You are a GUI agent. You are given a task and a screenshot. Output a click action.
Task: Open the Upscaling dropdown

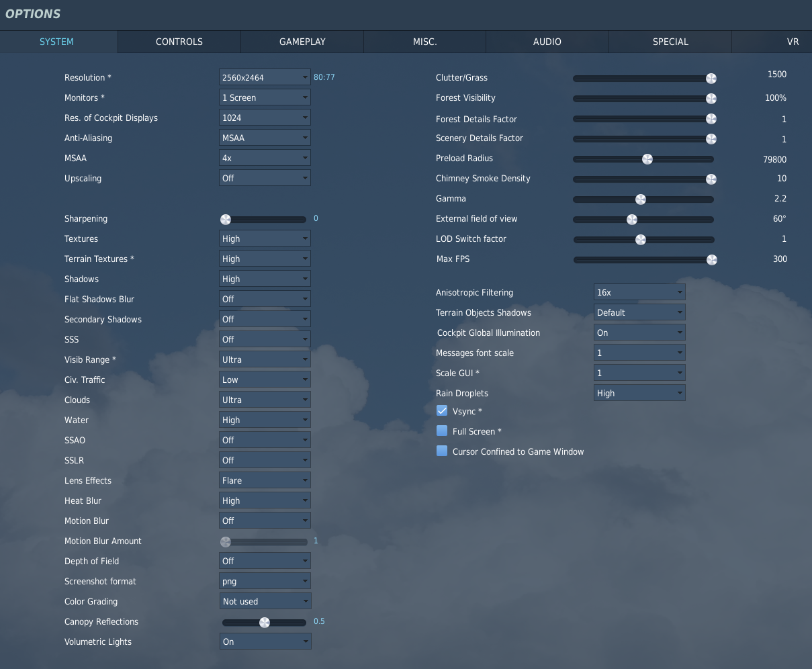(x=265, y=178)
